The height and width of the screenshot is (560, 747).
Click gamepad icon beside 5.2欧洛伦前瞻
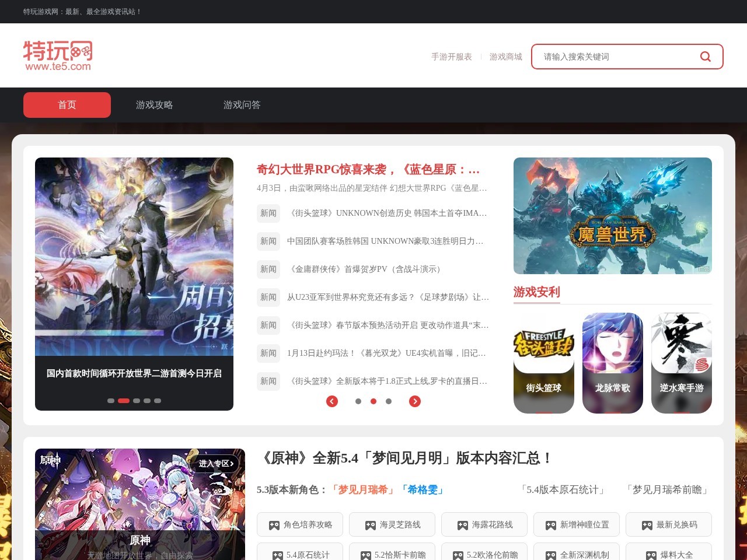click(458, 555)
